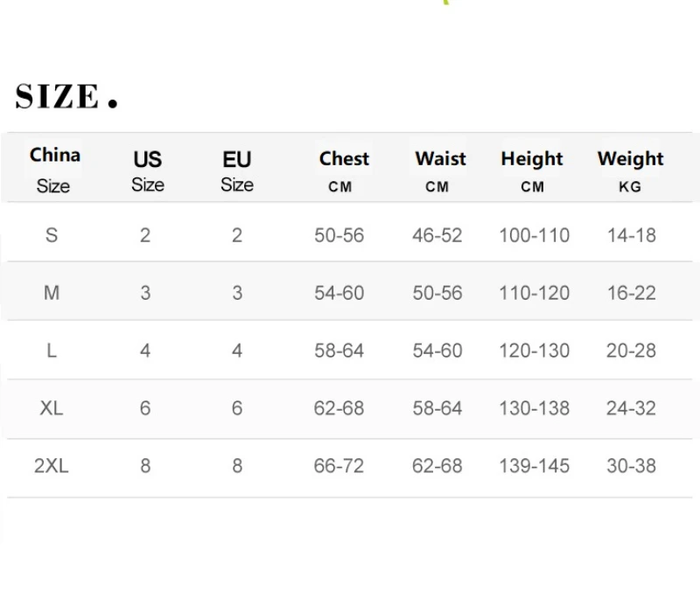Viewport: 700px width, 612px height.
Task: Click the Chest CM column header
Action: [343, 170]
